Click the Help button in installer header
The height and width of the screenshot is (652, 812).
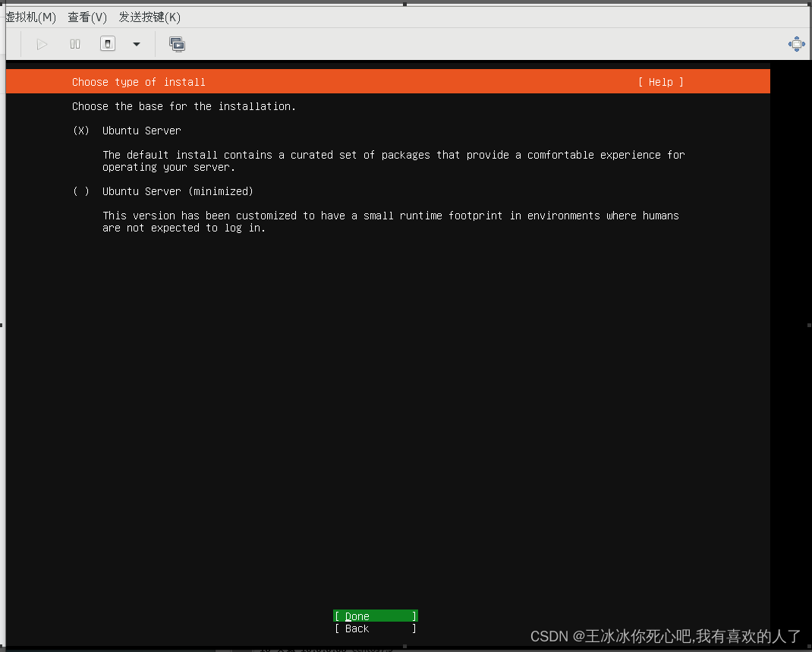661,82
